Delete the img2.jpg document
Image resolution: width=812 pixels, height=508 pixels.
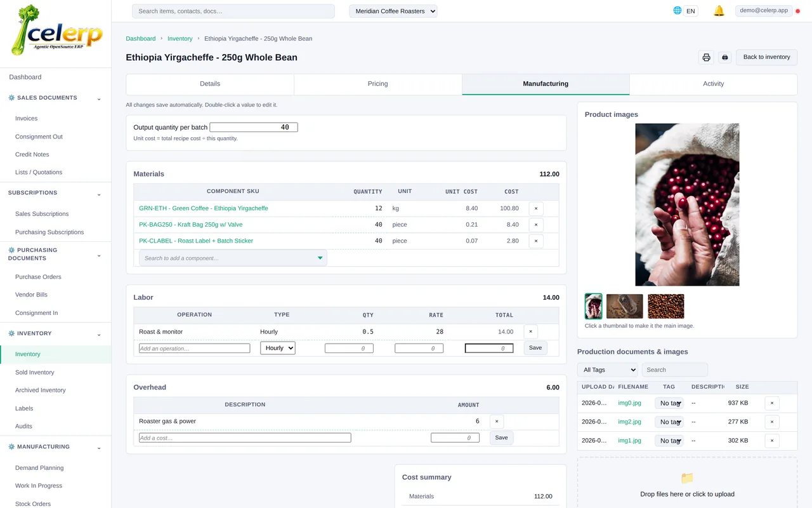click(x=772, y=422)
